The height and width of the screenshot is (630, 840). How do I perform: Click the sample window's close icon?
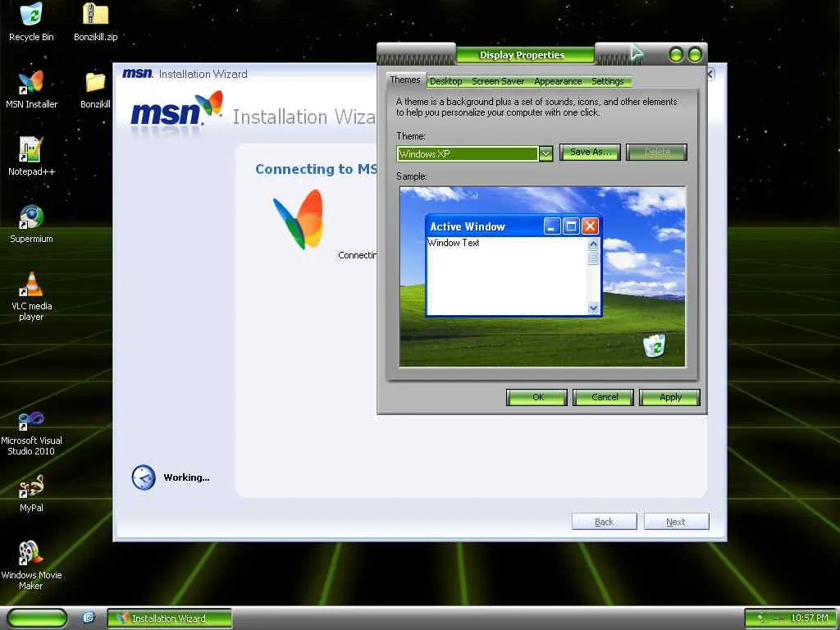pyautogui.click(x=590, y=226)
